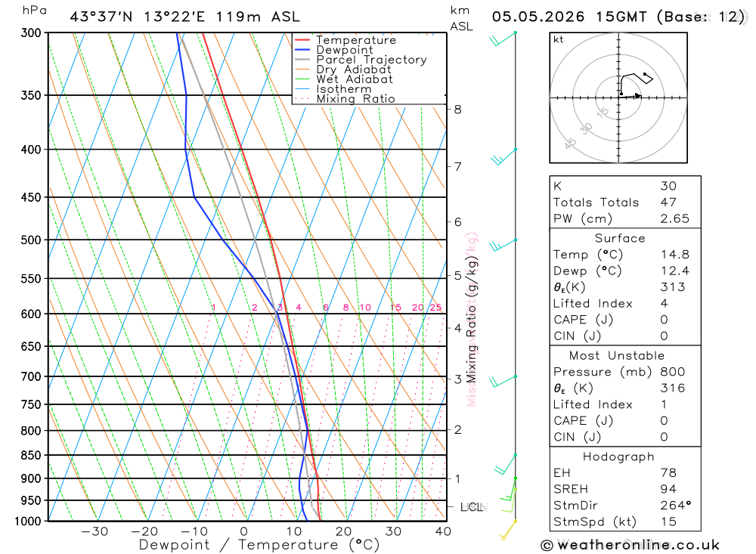Viewport: 756px width, 554px height.
Task: Click the 1000 hPa pressure axis label
Action: pyautogui.click(x=28, y=522)
